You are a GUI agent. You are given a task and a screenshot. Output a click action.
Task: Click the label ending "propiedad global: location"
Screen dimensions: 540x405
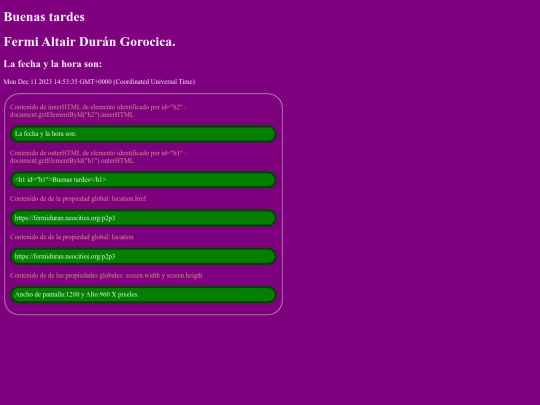point(72,237)
